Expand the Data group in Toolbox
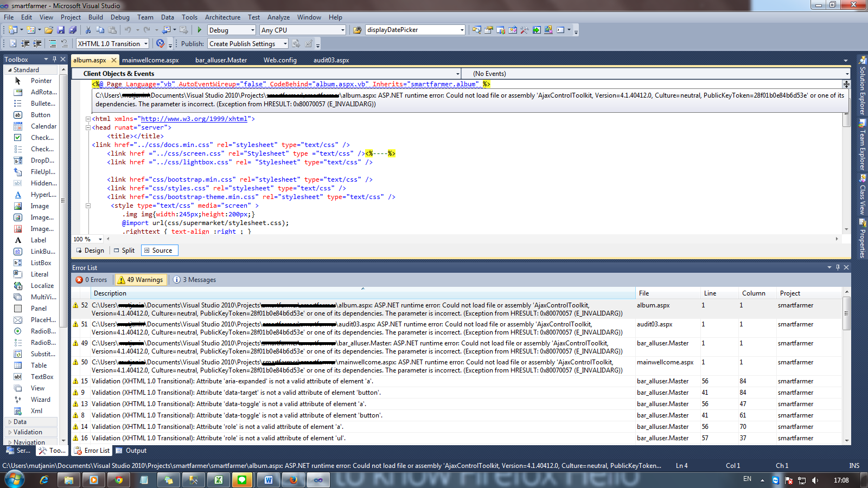 pyautogui.click(x=31, y=422)
